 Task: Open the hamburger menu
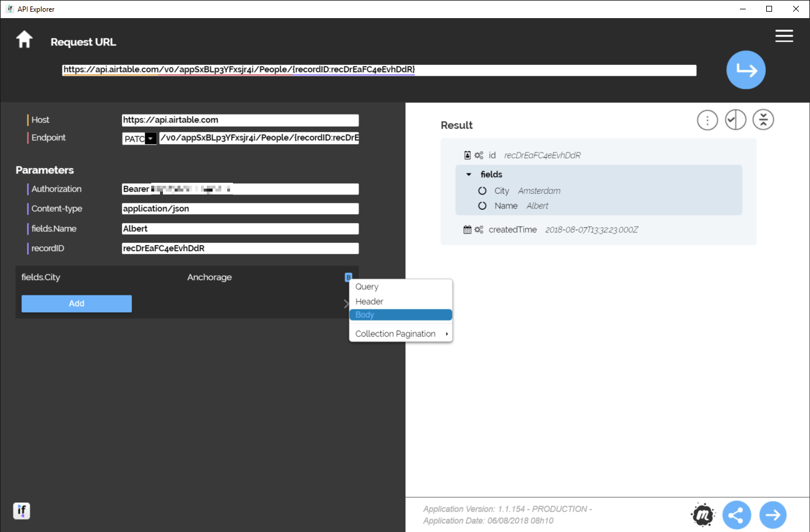[x=784, y=36]
